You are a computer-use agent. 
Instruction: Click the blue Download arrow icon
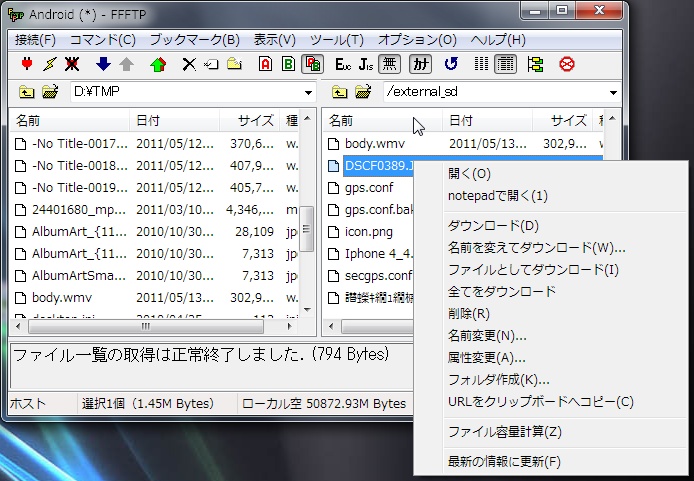point(103,64)
